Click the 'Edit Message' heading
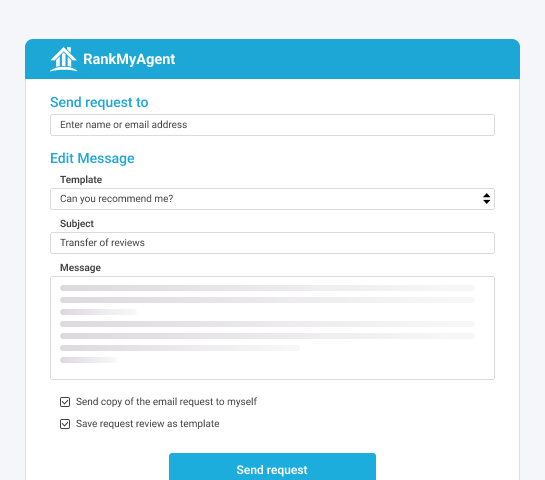545x480 pixels. [92, 158]
